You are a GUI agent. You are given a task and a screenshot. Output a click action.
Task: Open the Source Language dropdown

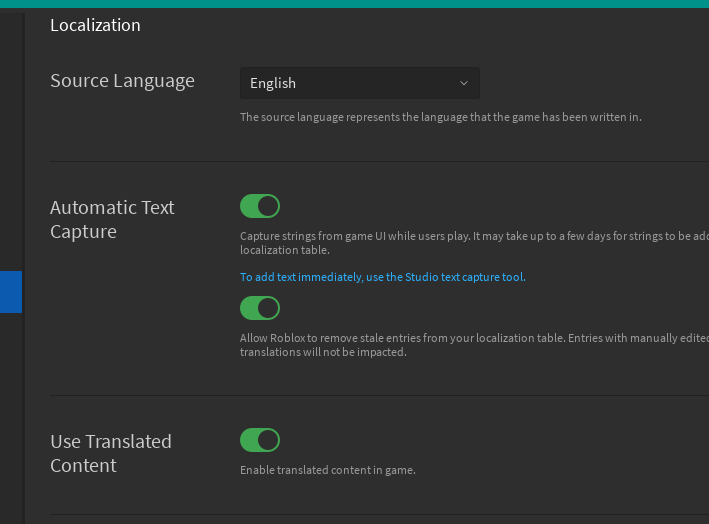tap(359, 83)
